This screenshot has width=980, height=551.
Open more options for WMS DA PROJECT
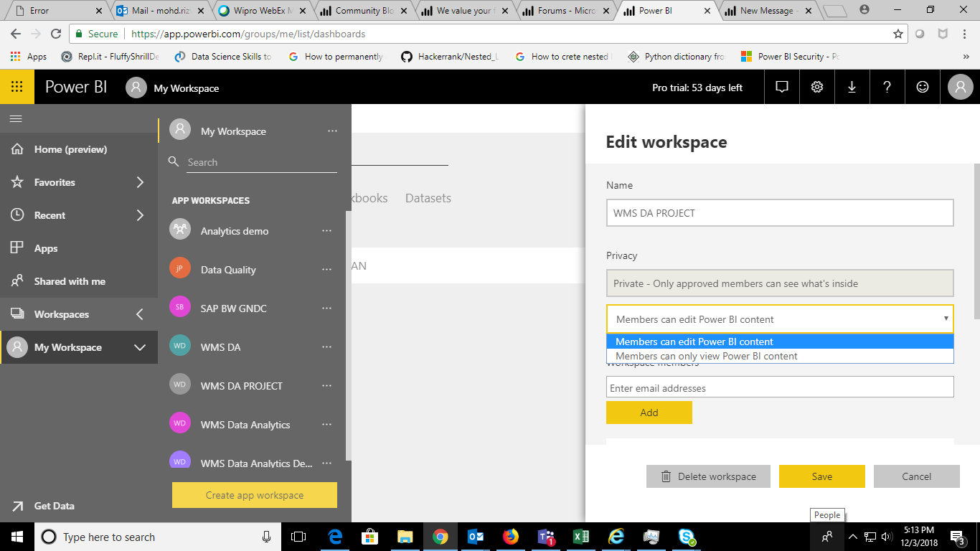point(327,386)
